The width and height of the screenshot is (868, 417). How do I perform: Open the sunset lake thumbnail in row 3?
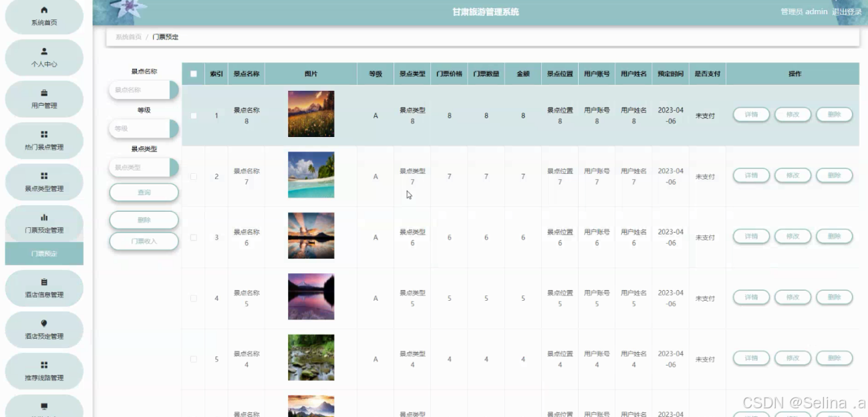311,236
